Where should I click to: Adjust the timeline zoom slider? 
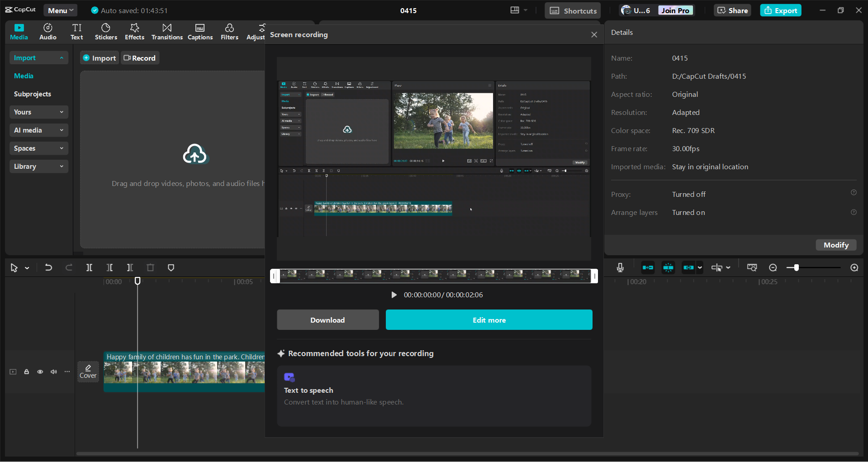coord(796,267)
